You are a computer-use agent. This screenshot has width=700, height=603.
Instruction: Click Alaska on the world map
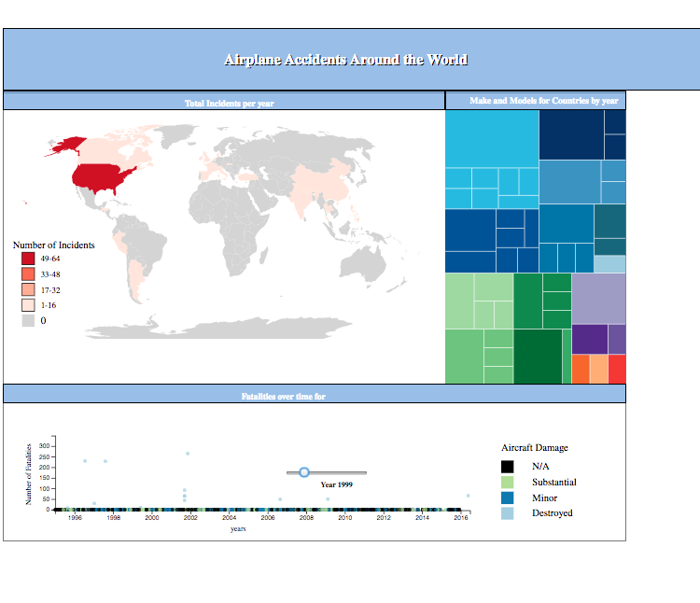(x=67, y=145)
